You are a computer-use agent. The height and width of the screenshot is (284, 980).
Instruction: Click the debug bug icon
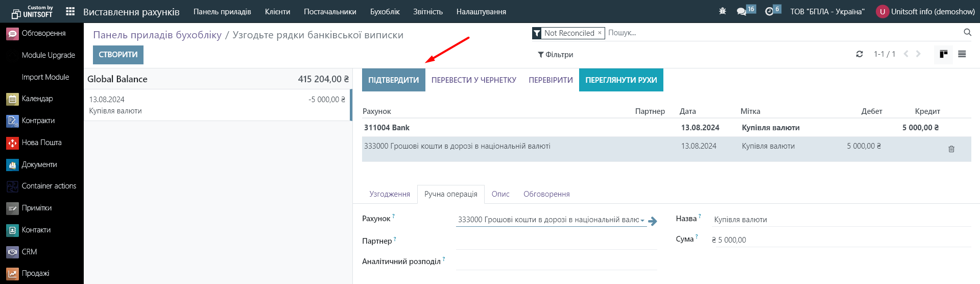(722, 11)
